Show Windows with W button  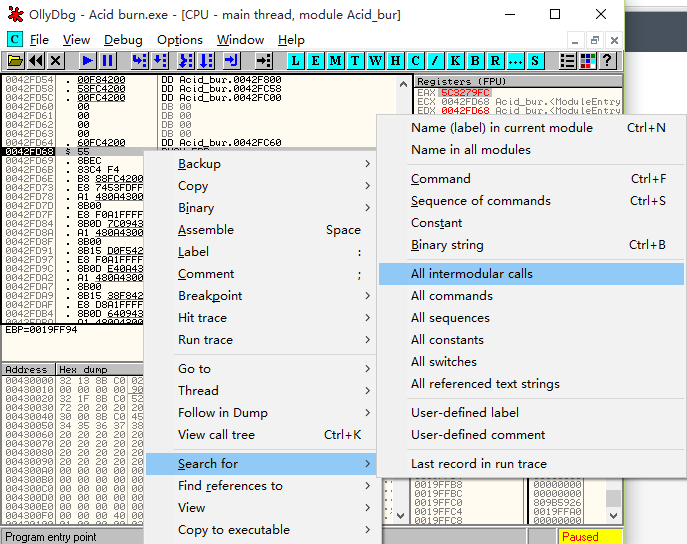click(375, 60)
